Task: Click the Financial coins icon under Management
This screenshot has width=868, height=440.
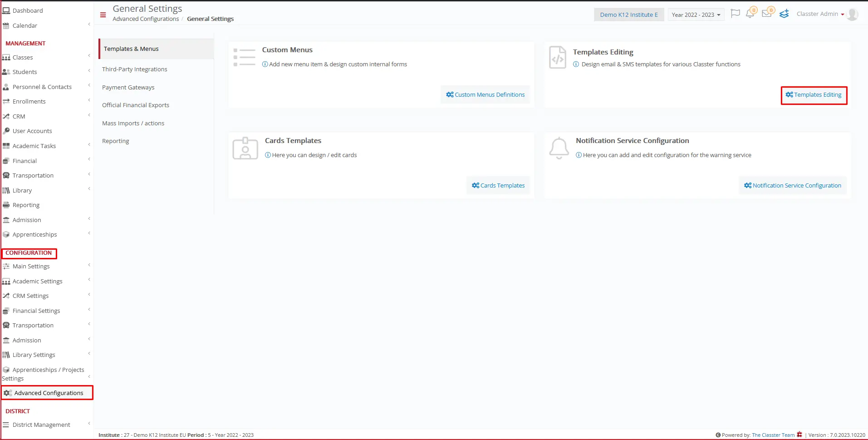Action: 6,161
